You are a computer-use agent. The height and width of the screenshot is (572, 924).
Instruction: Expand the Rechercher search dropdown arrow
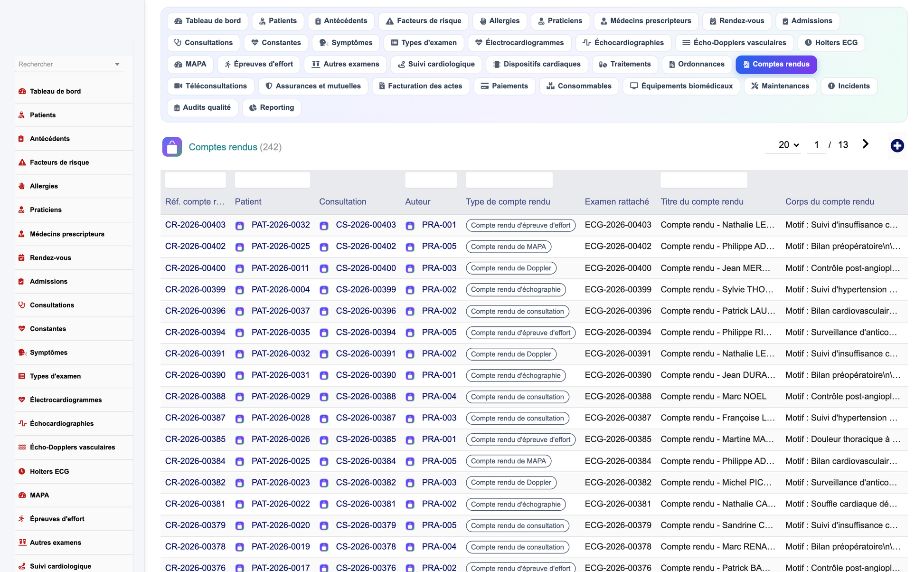(x=117, y=64)
